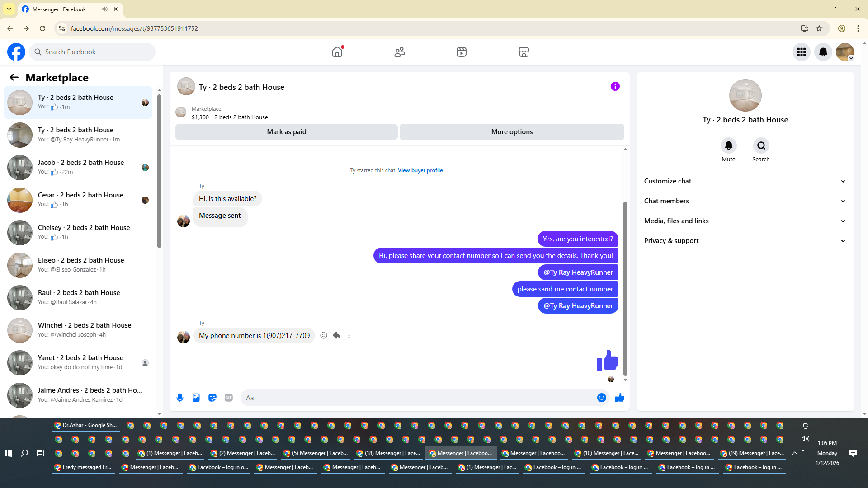Image resolution: width=868 pixels, height=488 pixels.
Task: React to Ty's phone number message
Action: (x=324, y=335)
